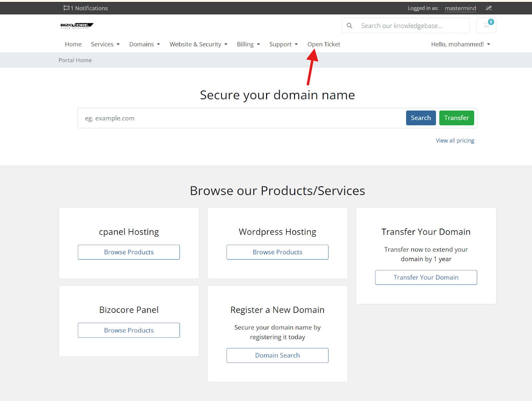Viewport: 532px width, 401px height.
Task: Open the Billing dropdown
Action: 248,44
